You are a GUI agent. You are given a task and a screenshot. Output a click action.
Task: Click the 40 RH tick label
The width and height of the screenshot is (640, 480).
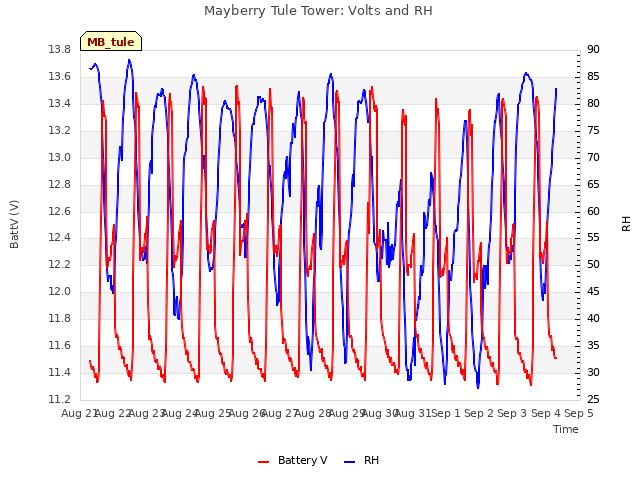pos(593,318)
